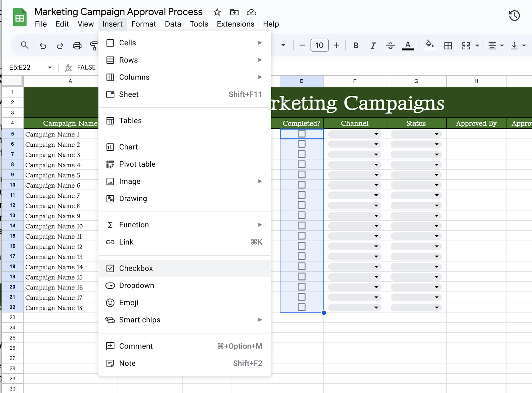Check Completed box in row 20
Image resolution: width=532 pixels, height=393 pixels.
coord(302,287)
